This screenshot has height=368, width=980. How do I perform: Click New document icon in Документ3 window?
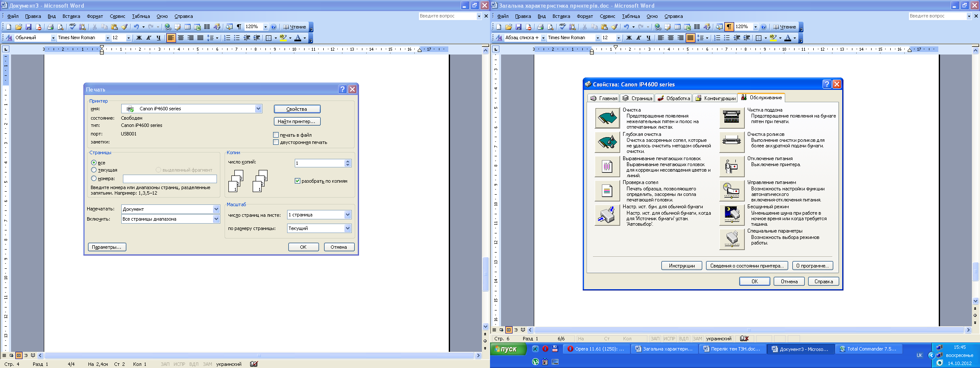pyautogui.click(x=9, y=27)
